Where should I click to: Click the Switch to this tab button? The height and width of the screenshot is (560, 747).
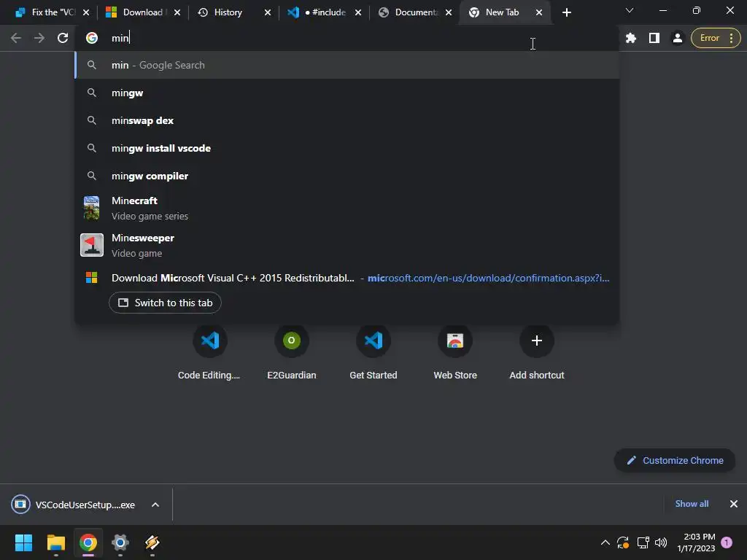coord(165,303)
